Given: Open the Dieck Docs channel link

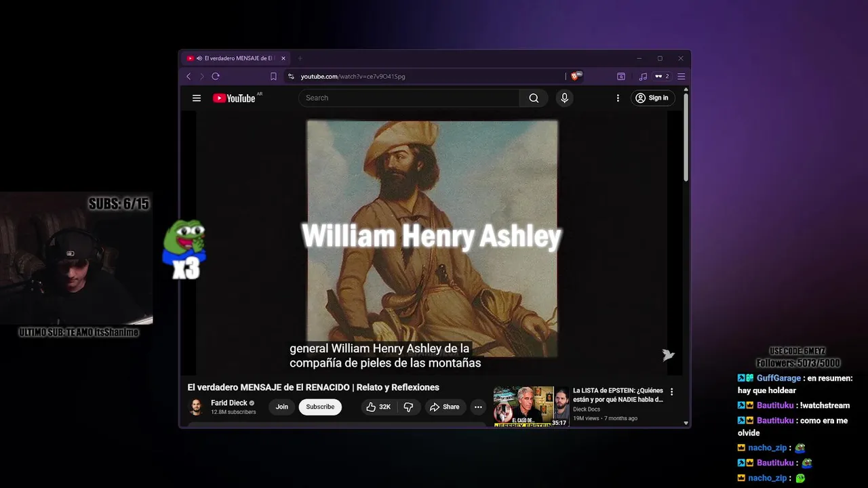Looking at the screenshot, I should (x=587, y=409).
